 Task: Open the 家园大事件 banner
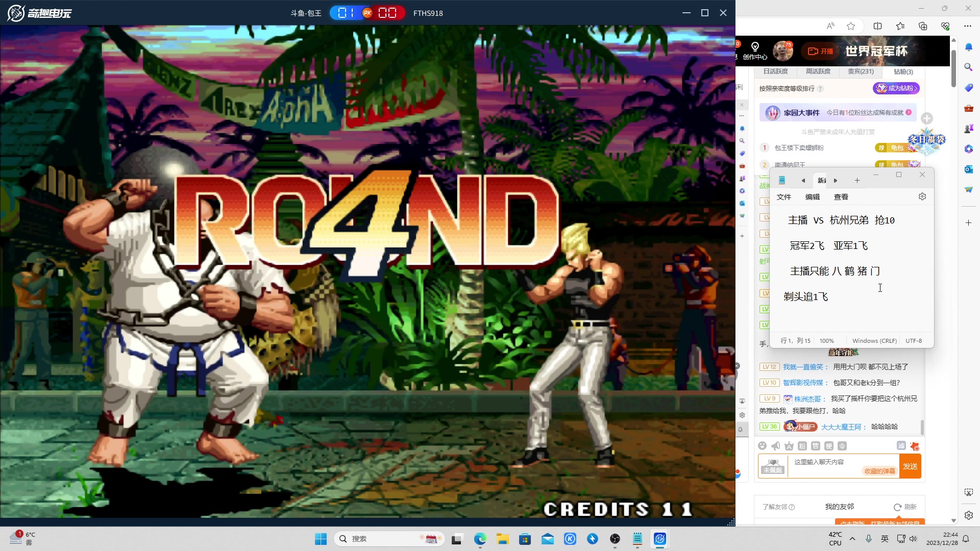click(838, 113)
